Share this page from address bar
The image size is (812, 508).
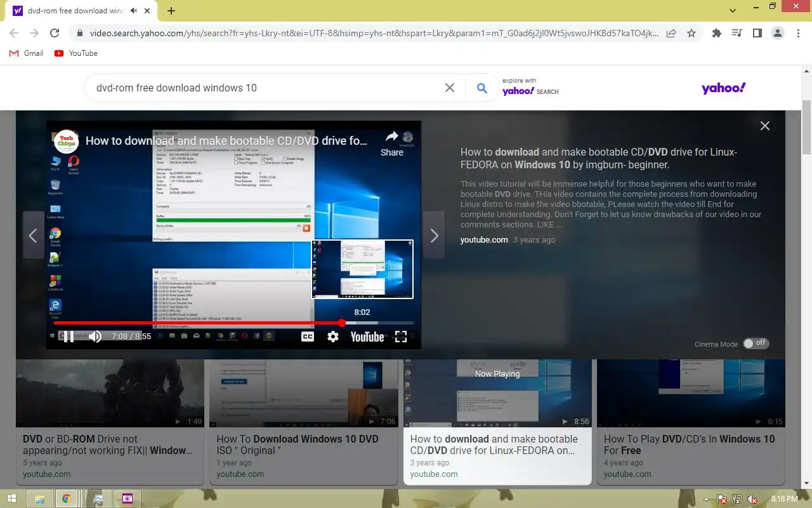coord(671,33)
